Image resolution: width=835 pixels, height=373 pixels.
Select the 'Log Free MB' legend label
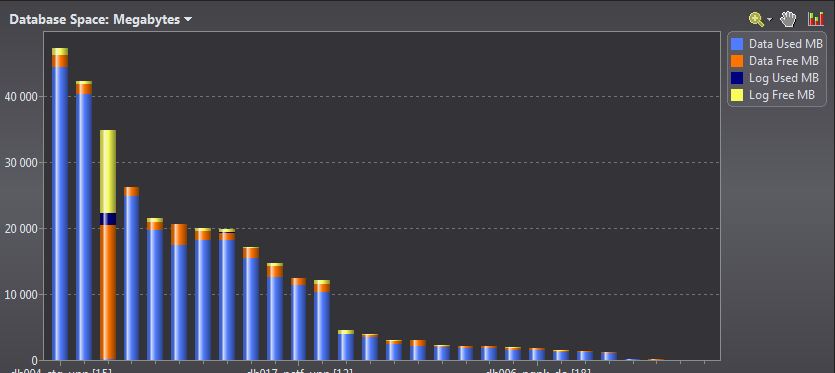coord(782,95)
